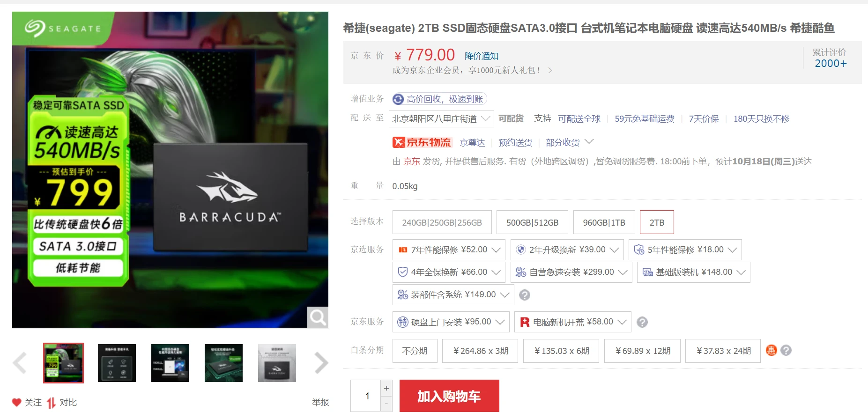Screen dimensions: 868x419
Task: Click the 7天价保 link
Action: pos(704,119)
